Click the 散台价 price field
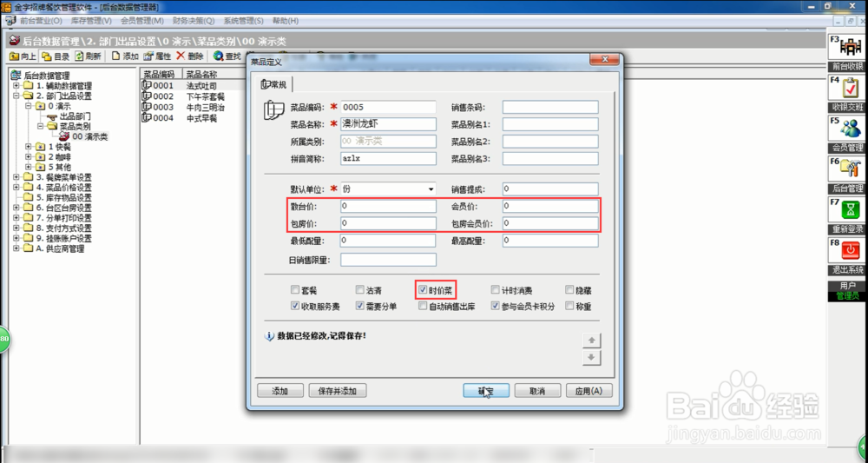Screen dimensions: 868x463 click(x=388, y=206)
